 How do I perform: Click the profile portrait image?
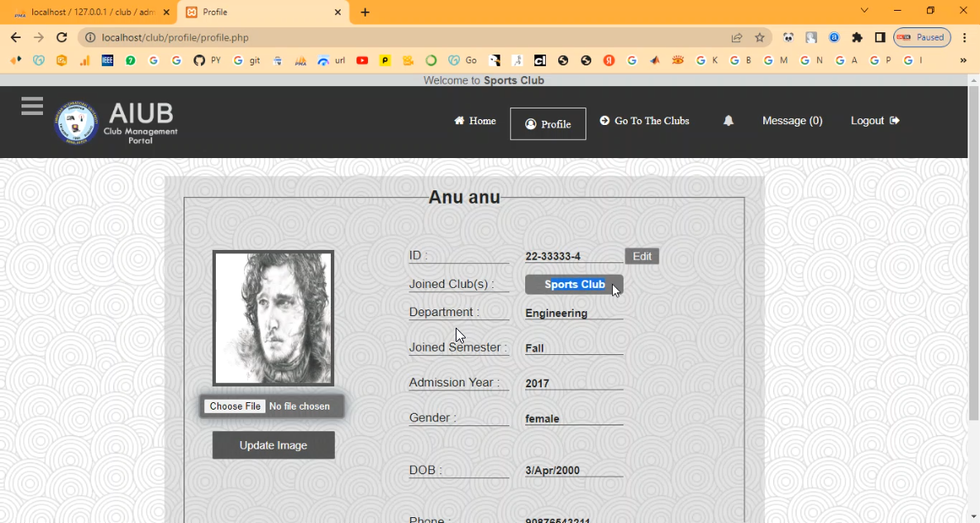(x=273, y=318)
